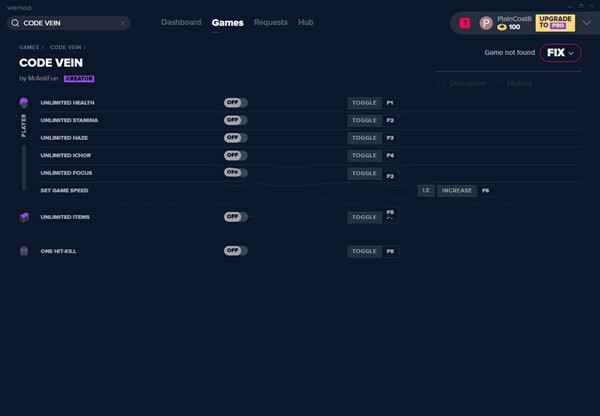Click TOGGLE button for Unlimited Haze
Screen dimensions: 600x416
(x=364, y=138)
